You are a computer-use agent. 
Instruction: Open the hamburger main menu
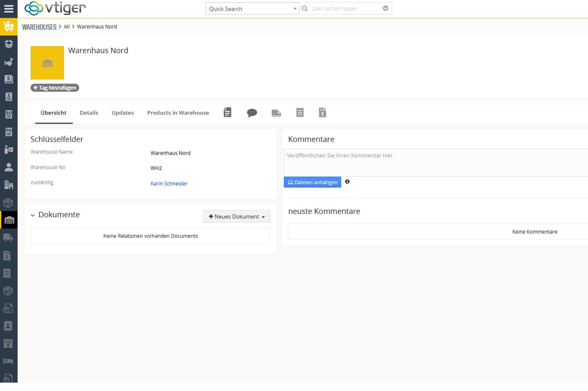point(8,9)
